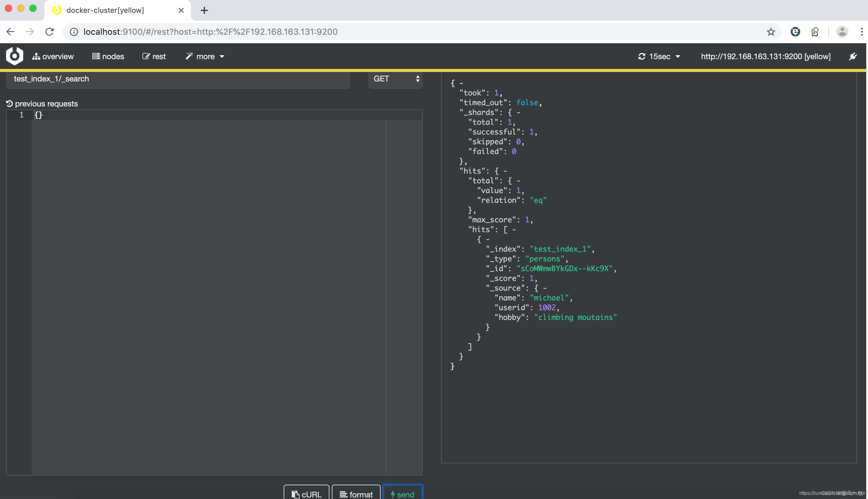Expand the more dropdown menu

tap(205, 56)
